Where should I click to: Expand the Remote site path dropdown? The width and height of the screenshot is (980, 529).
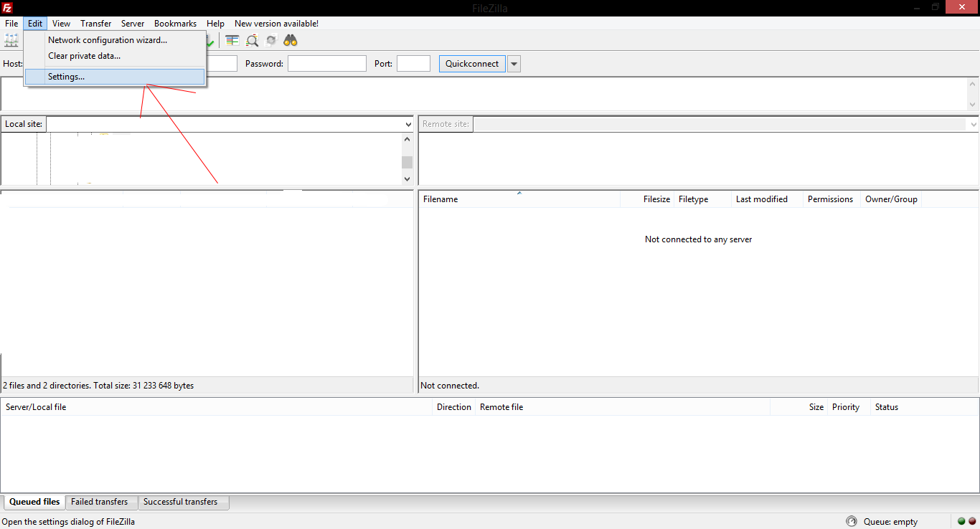(974, 124)
